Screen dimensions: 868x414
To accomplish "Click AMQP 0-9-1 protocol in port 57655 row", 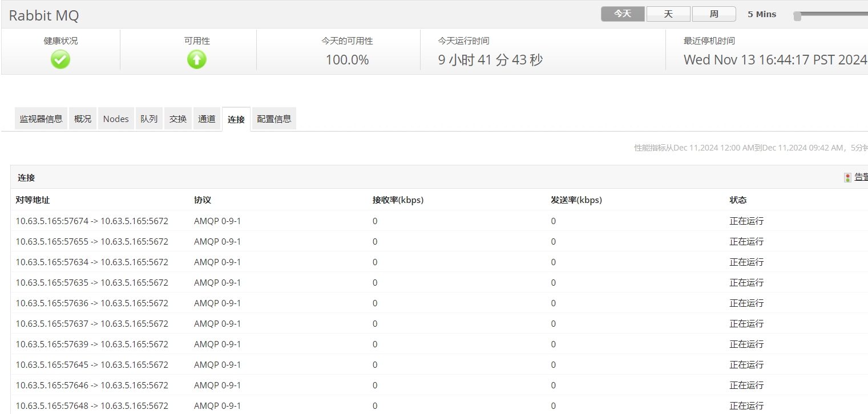I will tap(217, 241).
